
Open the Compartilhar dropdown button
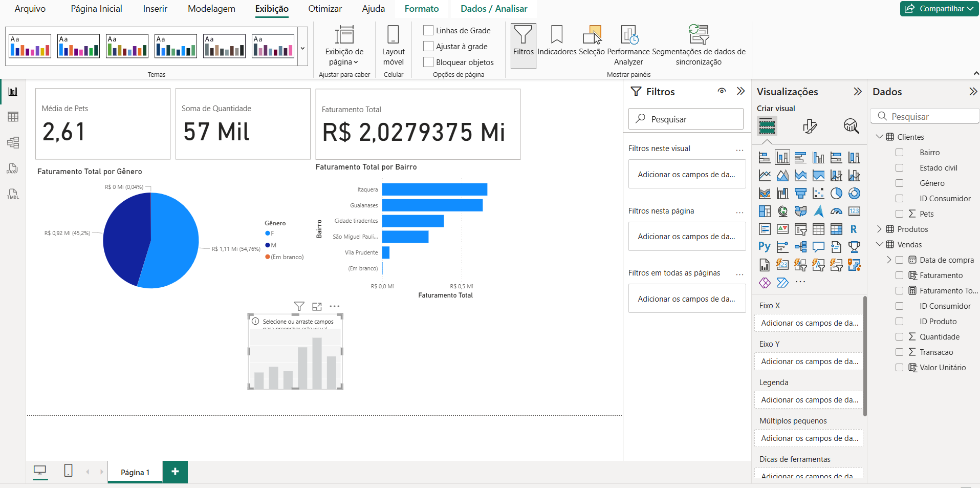(x=939, y=9)
